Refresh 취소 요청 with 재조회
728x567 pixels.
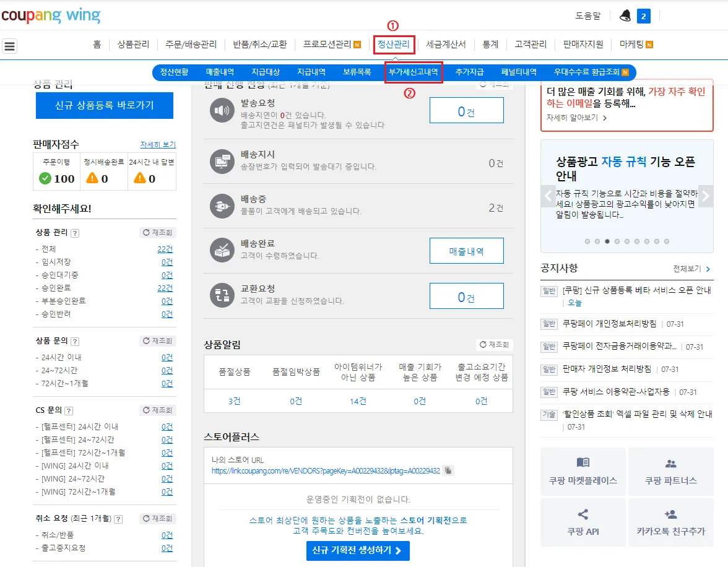(x=157, y=518)
